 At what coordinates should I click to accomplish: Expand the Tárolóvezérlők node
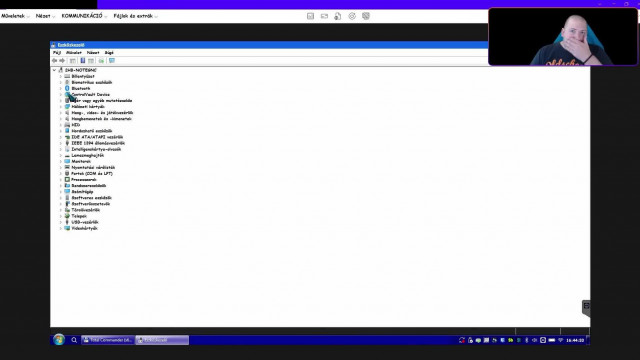pyautogui.click(x=61, y=210)
